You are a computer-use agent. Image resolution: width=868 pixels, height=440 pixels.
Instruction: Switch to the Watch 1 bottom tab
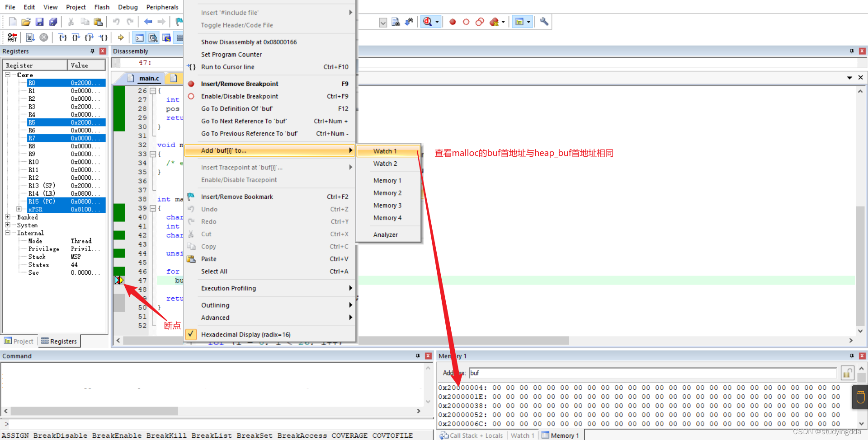523,435
